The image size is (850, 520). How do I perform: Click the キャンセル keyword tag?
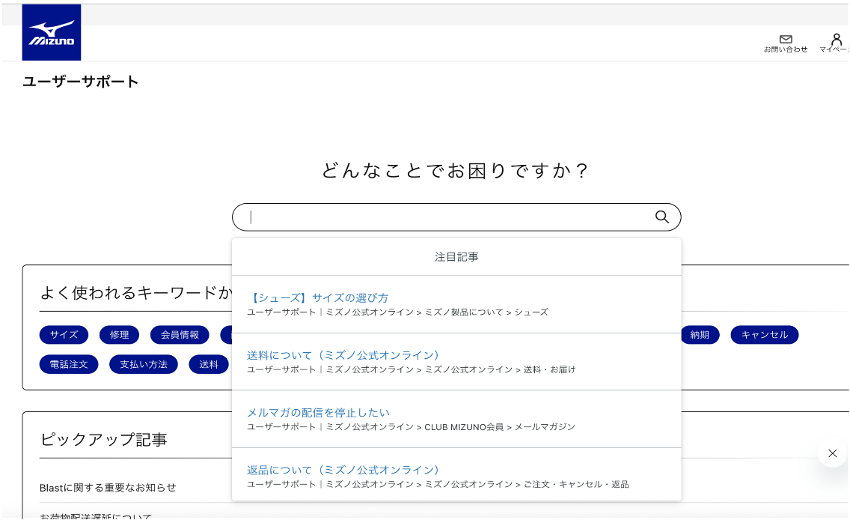764,335
